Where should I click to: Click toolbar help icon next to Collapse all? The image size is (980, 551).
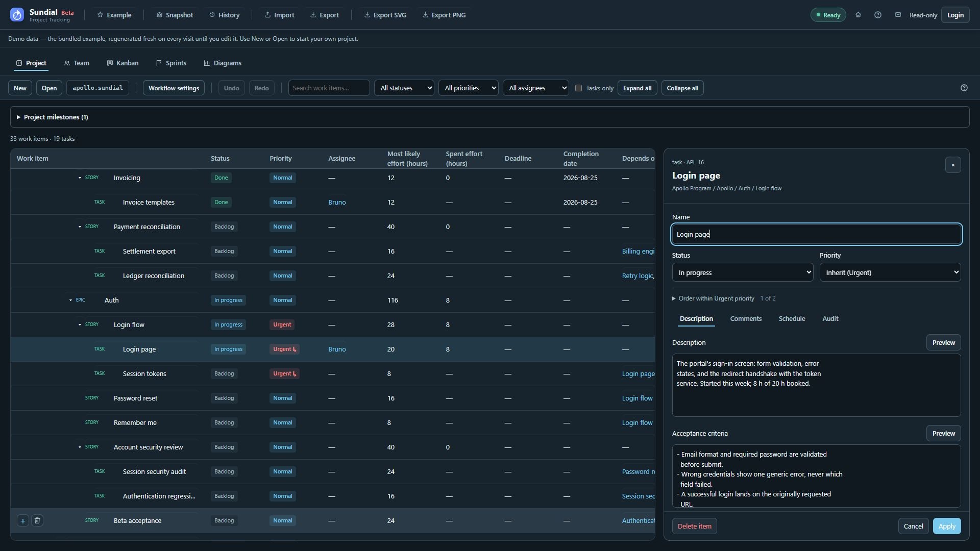pos(964,88)
